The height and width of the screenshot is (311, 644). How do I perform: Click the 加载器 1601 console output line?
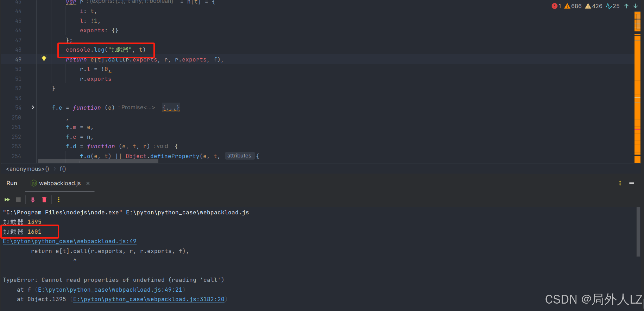click(x=23, y=232)
